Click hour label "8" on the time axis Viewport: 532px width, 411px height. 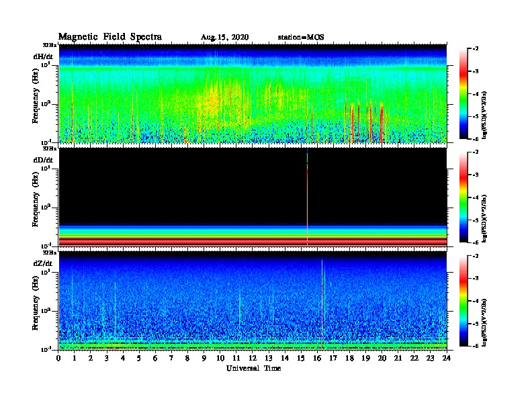(187, 358)
